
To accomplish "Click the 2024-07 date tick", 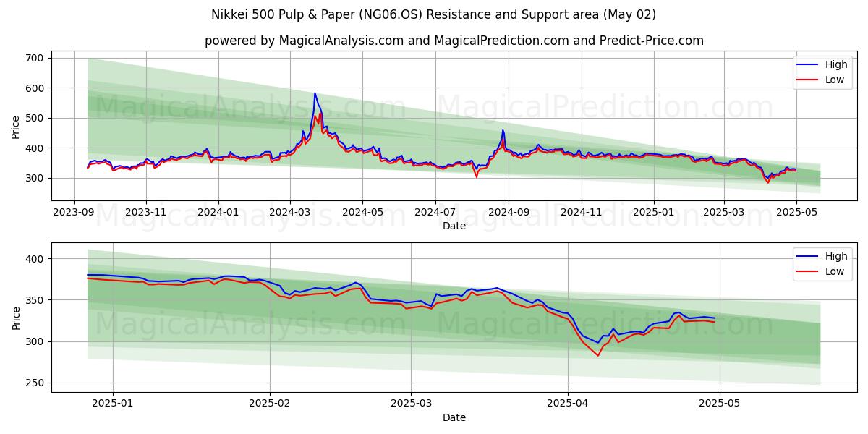I will tap(435, 212).
